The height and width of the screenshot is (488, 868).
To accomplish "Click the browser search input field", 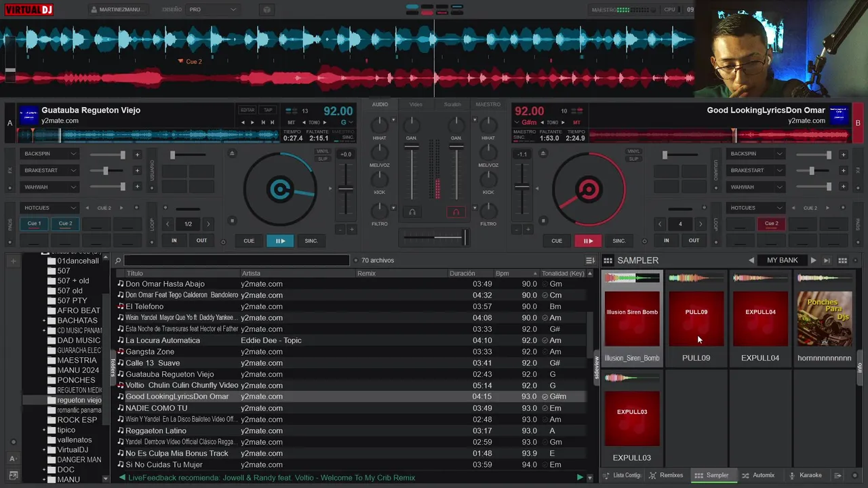I will pos(237,260).
